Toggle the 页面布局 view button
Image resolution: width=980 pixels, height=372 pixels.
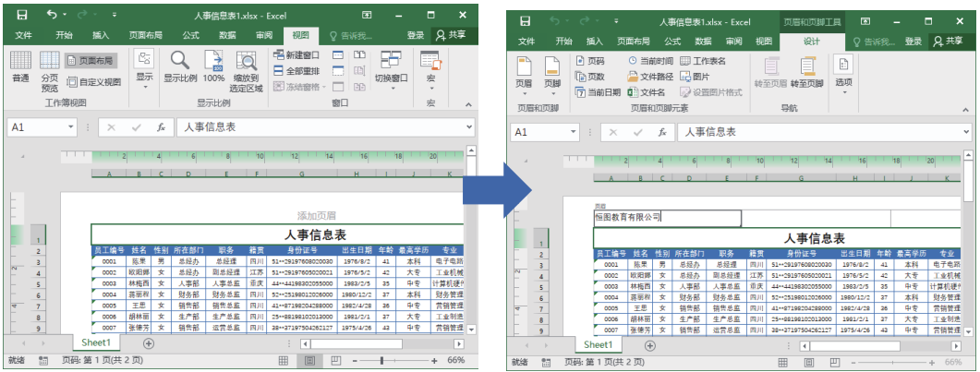[x=90, y=60]
